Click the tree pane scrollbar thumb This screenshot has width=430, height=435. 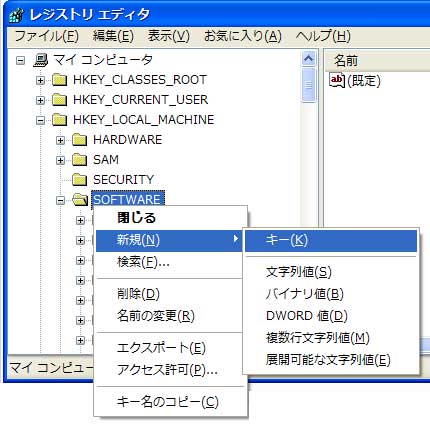pyautogui.click(x=308, y=85)
